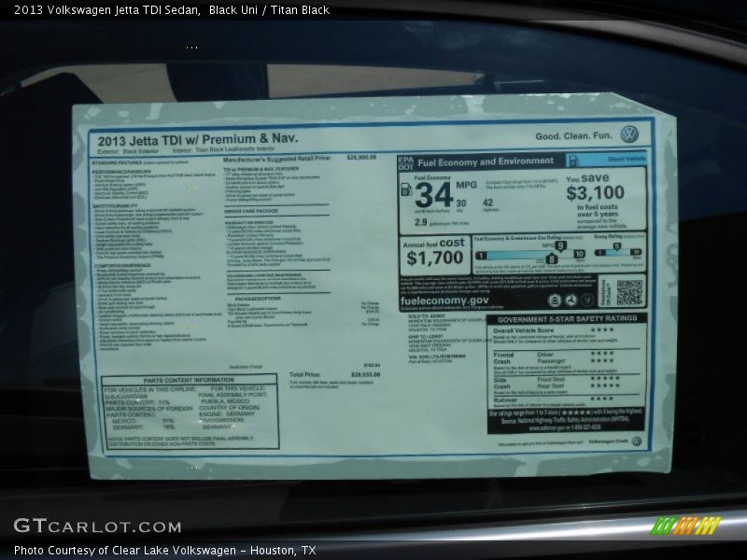Click the '$3,100' fuel savings amount

coord(595,193)
